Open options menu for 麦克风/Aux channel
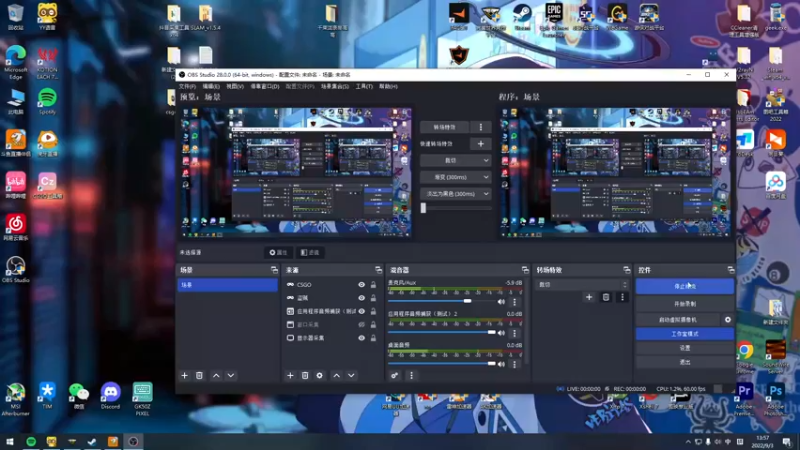Image resolution: width=800 pixels, height=450 pixels. coord(514,302)
